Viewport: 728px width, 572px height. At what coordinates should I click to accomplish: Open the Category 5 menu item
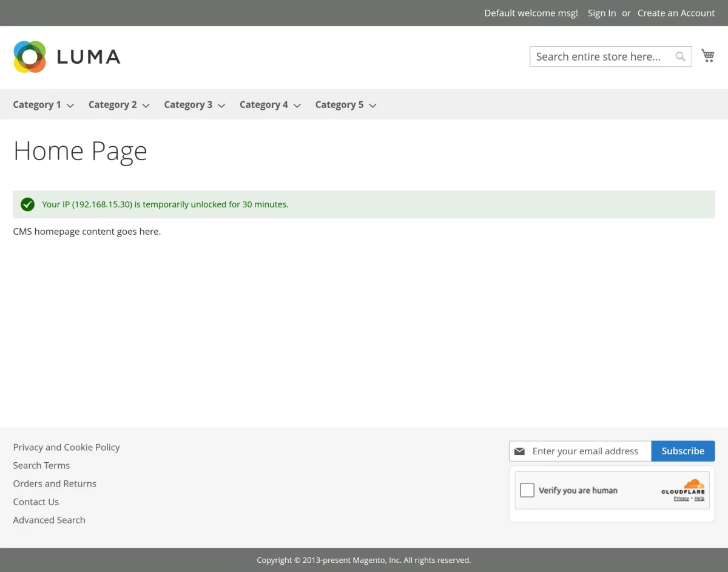339,104
